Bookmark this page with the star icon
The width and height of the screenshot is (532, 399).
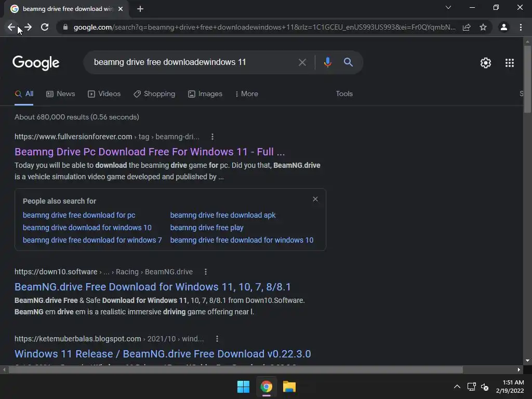click(483, 27)
